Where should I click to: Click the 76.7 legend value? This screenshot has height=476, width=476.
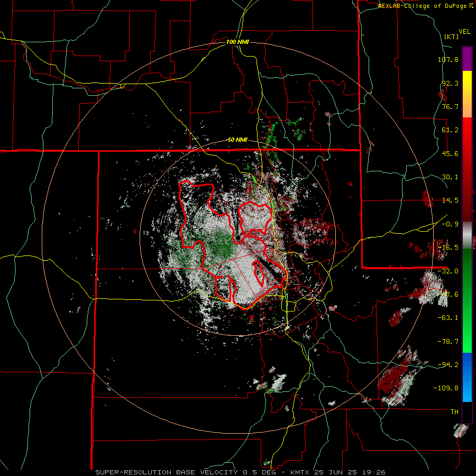(450, 106)
